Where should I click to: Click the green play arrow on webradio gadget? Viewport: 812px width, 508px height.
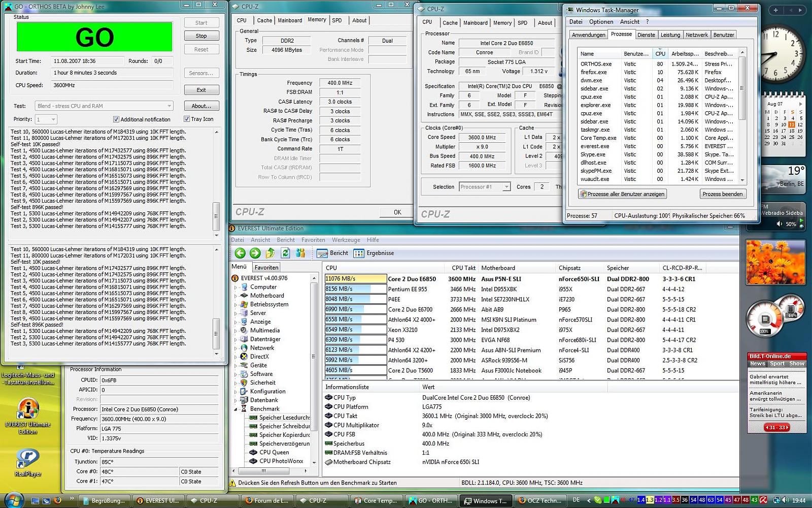point(801,220)
